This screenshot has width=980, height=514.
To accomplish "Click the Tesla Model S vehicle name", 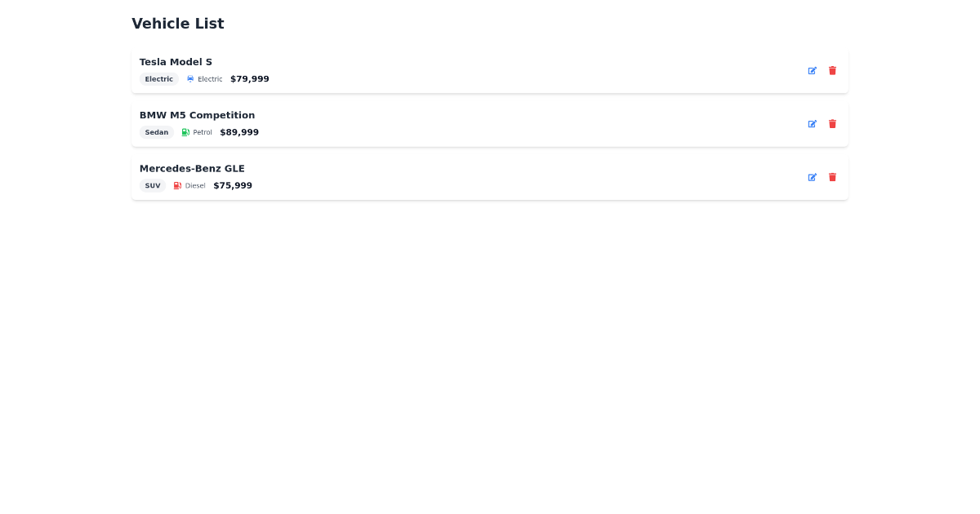I will pyautogui.click(x=176, y=61).
